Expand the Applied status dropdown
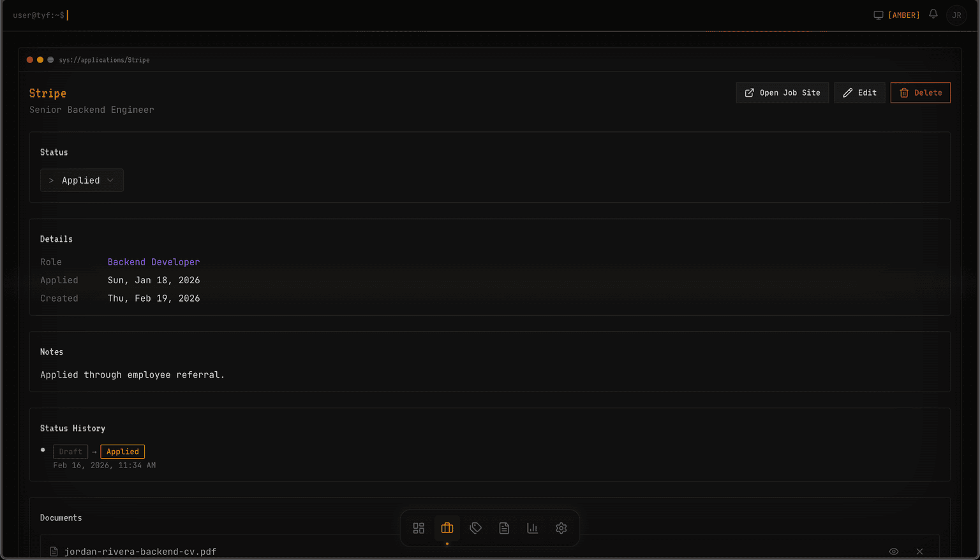The width and height of the screenshot is (980, 560). pyautogui.click(x=82, y=181)
